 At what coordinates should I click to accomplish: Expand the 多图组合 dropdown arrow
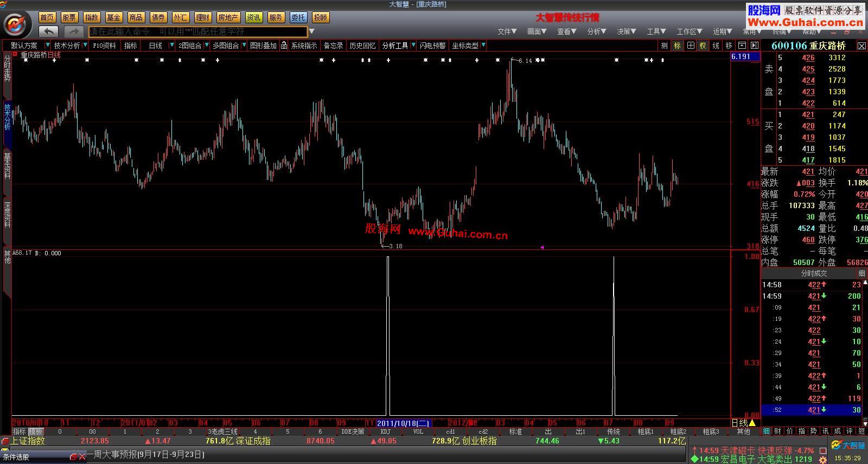pyautogui.click(x=244, y=46)
